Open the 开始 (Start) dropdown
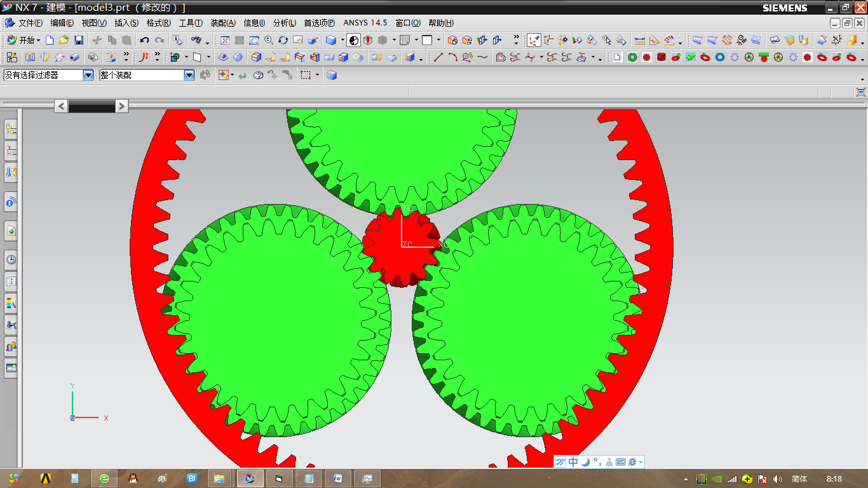 (24, 40)
